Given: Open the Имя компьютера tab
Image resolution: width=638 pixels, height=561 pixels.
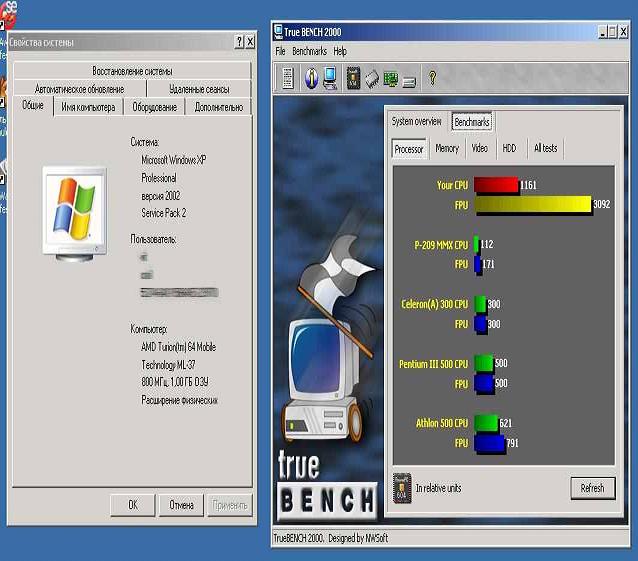Looking at the screenshot, I should [88, 107].
